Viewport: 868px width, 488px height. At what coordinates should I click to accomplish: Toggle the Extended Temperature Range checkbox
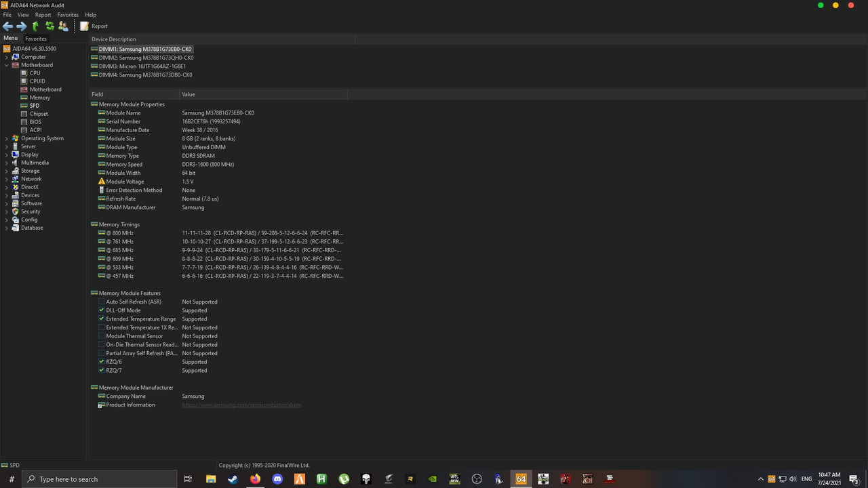[x=102, y=319]
